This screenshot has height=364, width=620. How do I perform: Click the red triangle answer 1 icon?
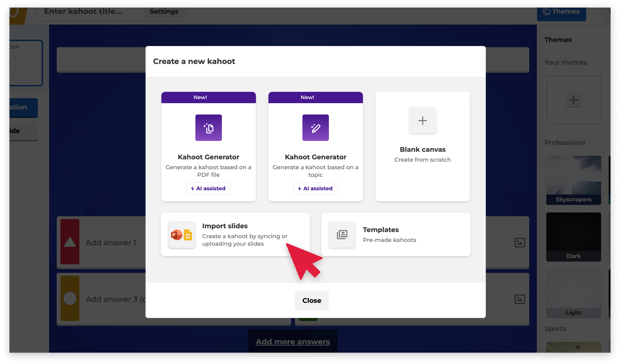pos(70,242)
